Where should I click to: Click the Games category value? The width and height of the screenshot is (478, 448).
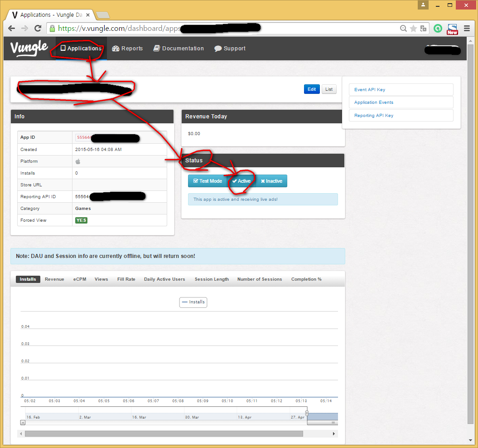click(x=83, y=209)
